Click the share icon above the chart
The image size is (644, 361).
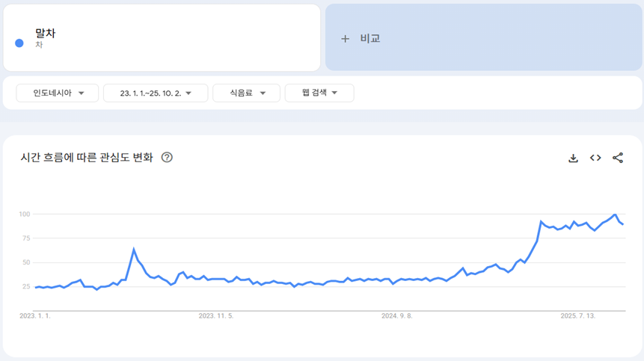pos(618,158)
